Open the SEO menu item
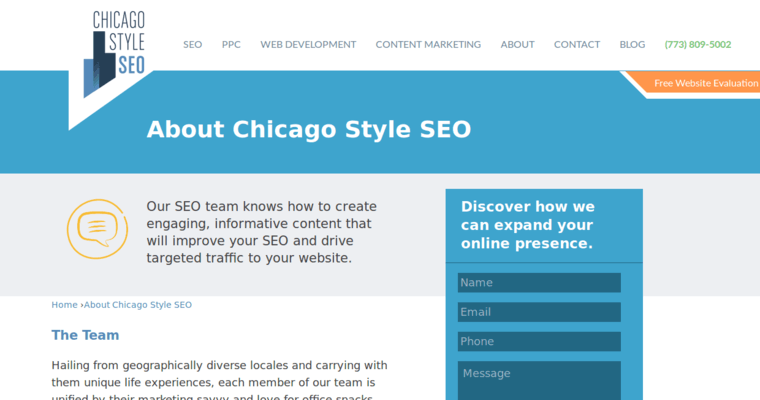 pos(192,45)
